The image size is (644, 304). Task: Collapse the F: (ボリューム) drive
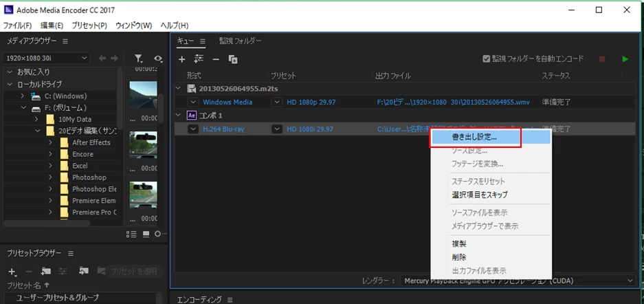[x=23, y=108]
